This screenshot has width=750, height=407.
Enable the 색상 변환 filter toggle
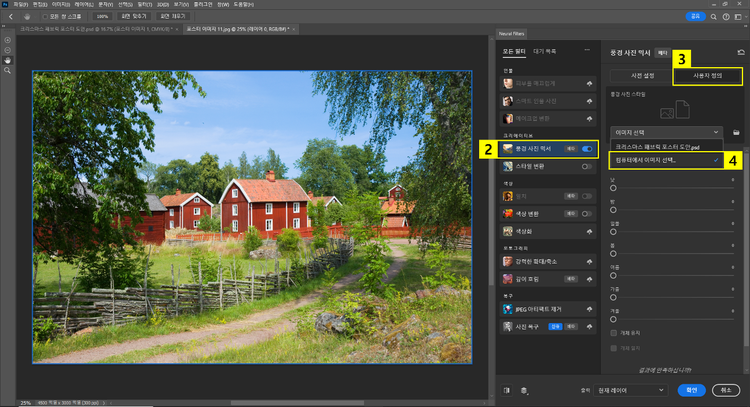587,214
